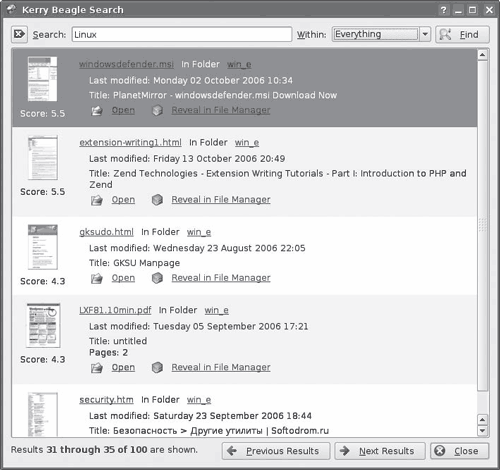Viewport: 500px width, 470px height.
Task: Click the scrollbar up arrow at top
Action: 482,55
